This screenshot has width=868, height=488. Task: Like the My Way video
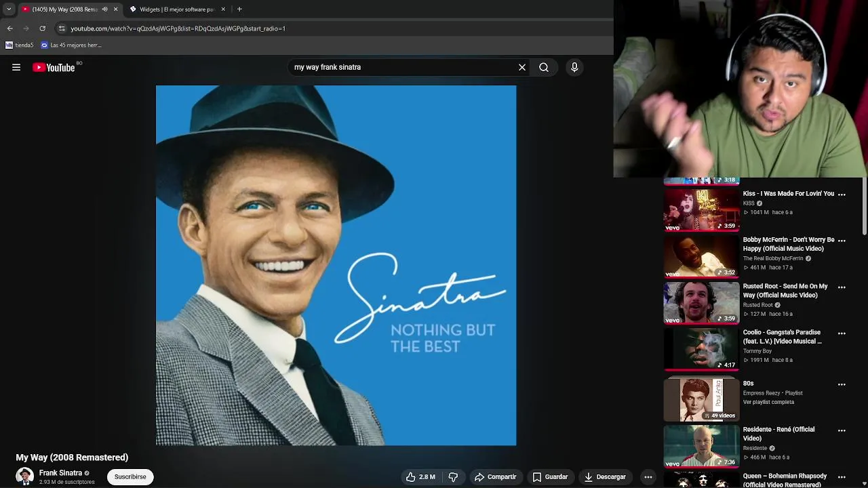(x=420, y=477)
